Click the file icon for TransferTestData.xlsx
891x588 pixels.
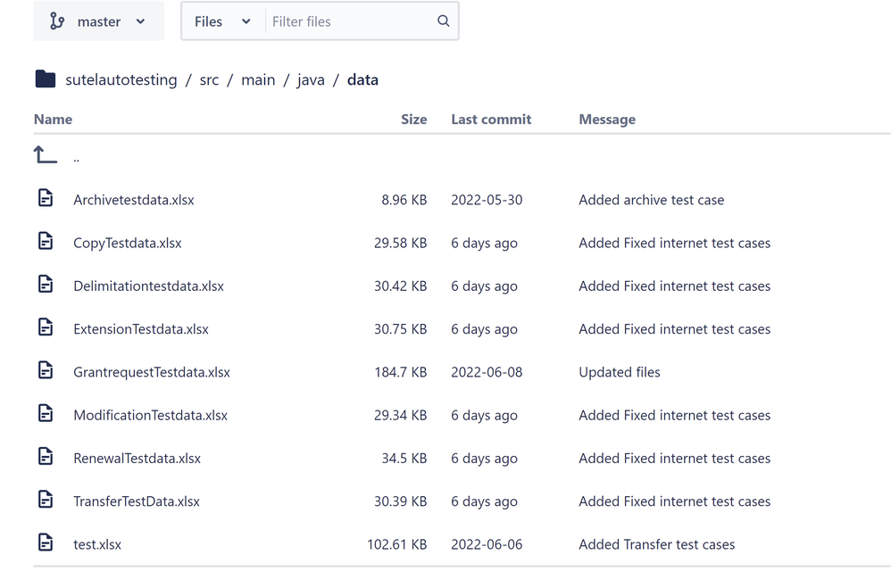click(x=46, y=500)
